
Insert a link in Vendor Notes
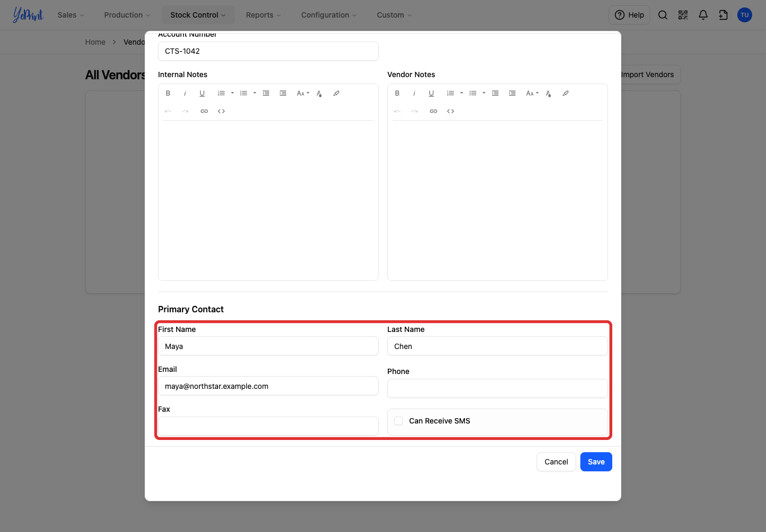point(434,111)
